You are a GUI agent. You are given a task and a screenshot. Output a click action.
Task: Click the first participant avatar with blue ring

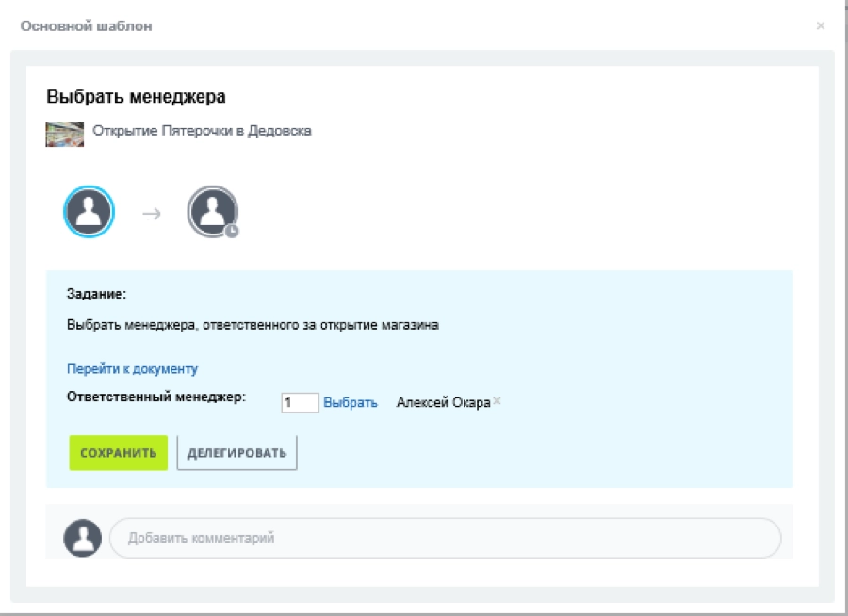pos(89,212)
